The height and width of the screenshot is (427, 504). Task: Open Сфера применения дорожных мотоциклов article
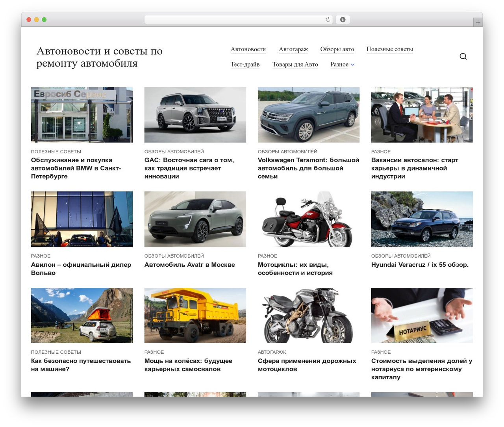tap(307, 365)
